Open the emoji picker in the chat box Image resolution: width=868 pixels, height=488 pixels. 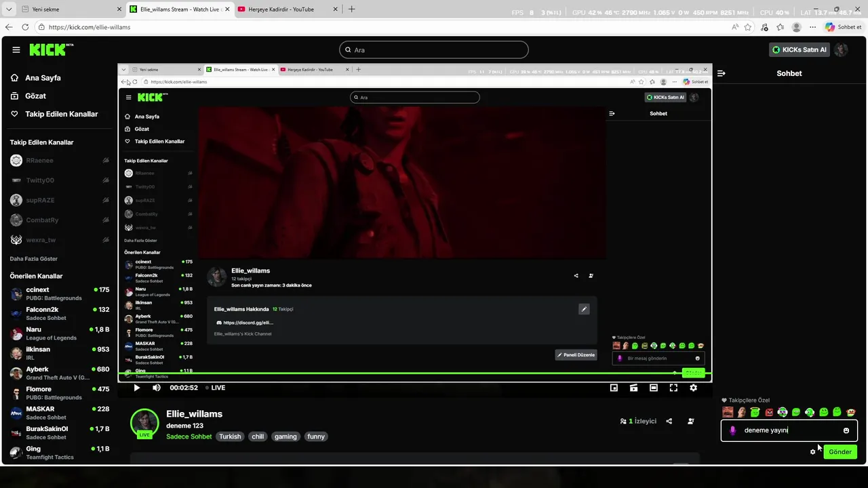pyautogui.click(x=846, y=430)
